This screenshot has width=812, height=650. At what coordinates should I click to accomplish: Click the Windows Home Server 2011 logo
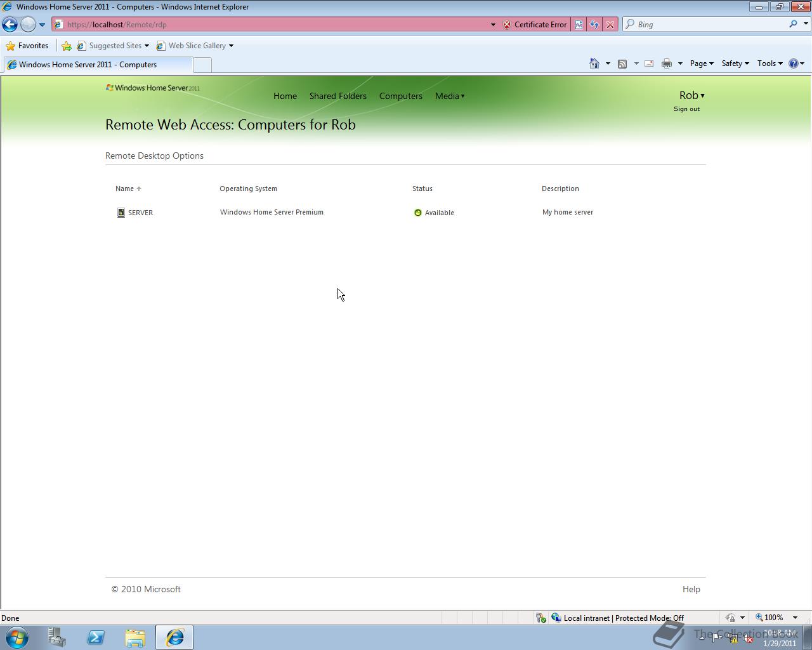click(153, 88)
